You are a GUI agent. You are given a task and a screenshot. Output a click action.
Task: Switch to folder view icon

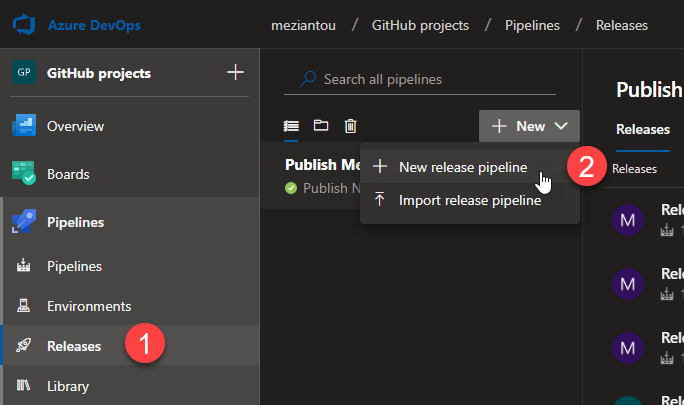pyautogui.click(x=321, y=126)
